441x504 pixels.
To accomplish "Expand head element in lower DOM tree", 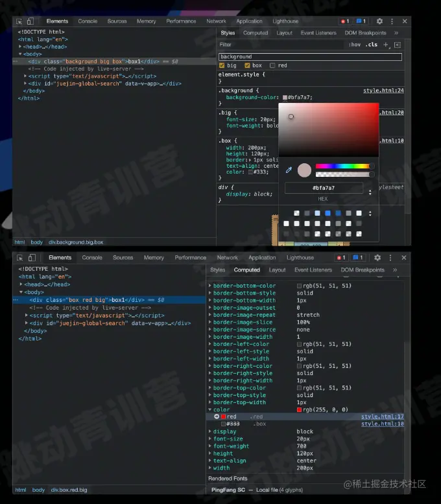I will tap(21, 284).
